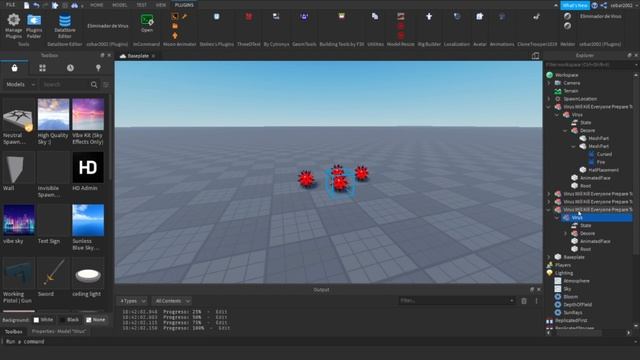Image resolution: width=640 pixels, height=360 pixels.
Task: Clear the Output with trash icon
Action: (524, 301)
